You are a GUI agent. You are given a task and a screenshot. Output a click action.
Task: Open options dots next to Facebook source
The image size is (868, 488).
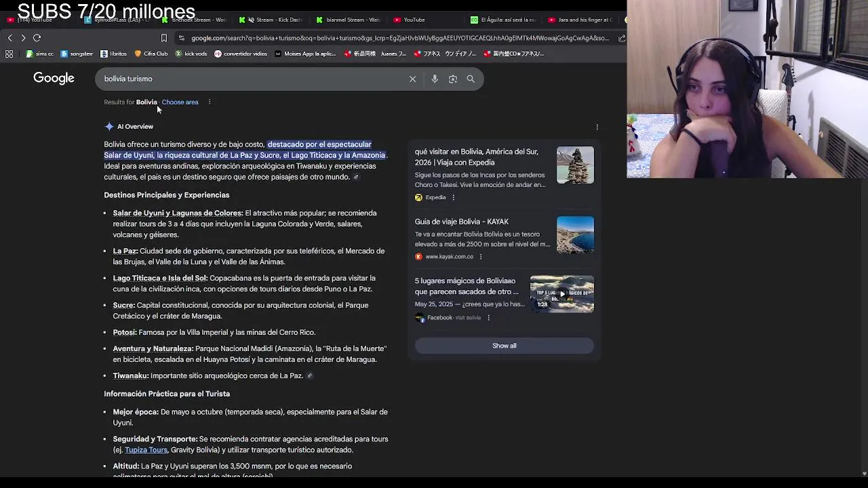point(488,318)
